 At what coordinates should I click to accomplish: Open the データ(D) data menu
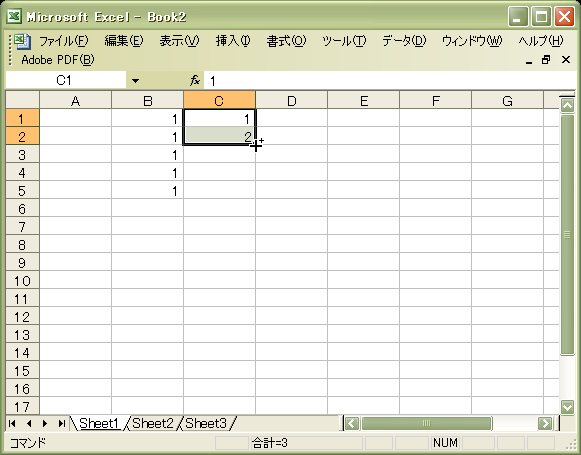404,41
